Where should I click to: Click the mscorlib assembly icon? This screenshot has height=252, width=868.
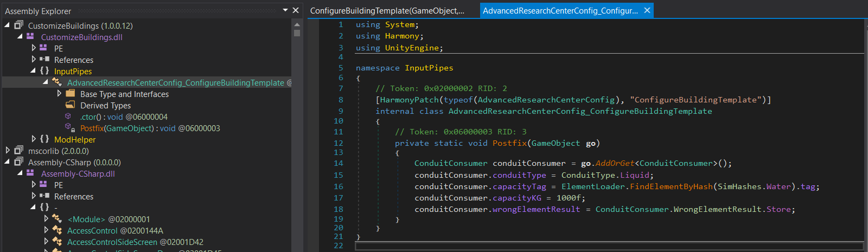tap(19, 151)
